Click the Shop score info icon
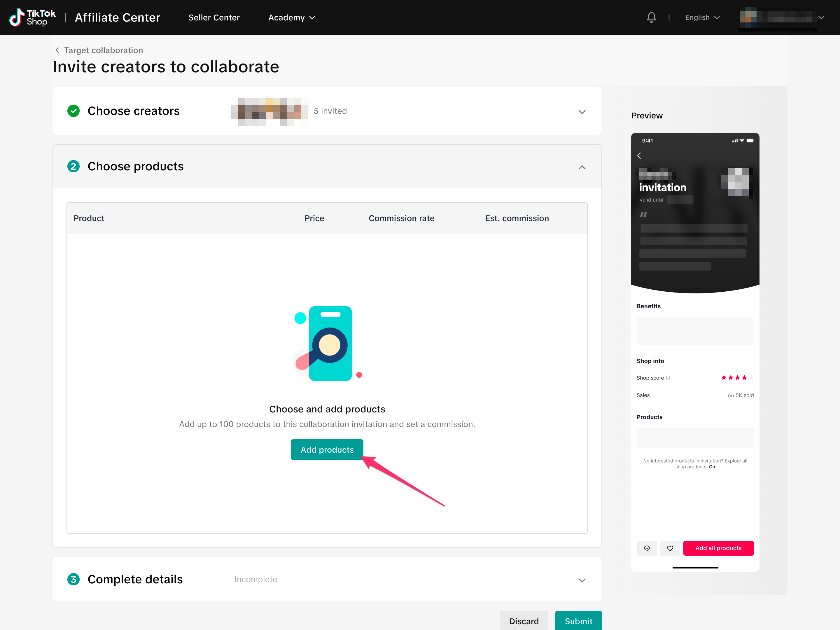The image size is (840, 630). pyautogui.click(x=668, y=377)
